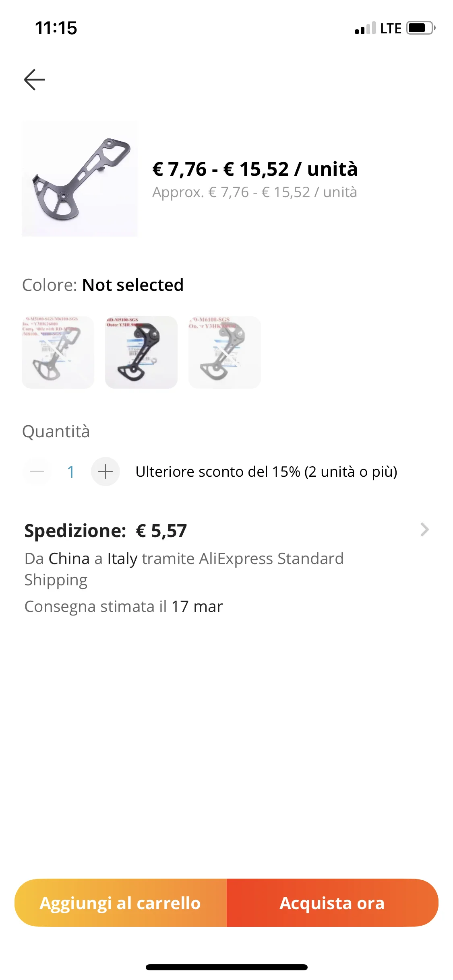453x980 pixels.
Task: Open the 'Spedizione: € 5,57' shipping details
Action: tap(105, 531)
